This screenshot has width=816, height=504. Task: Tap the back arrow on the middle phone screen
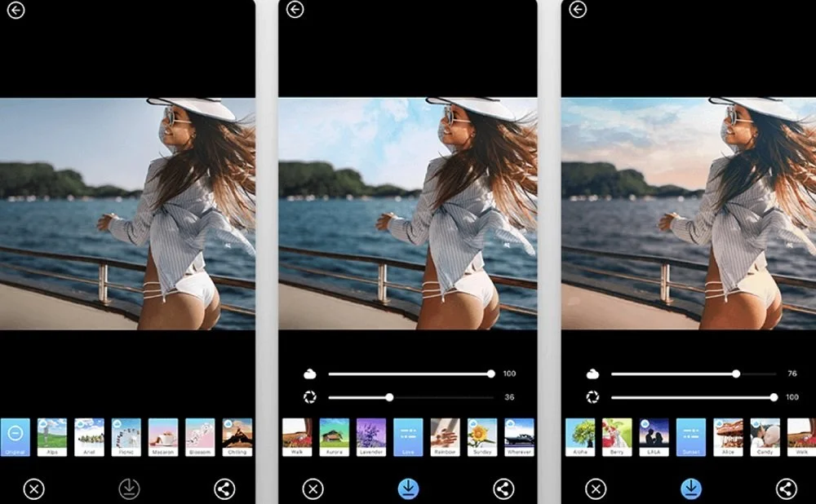295,10
